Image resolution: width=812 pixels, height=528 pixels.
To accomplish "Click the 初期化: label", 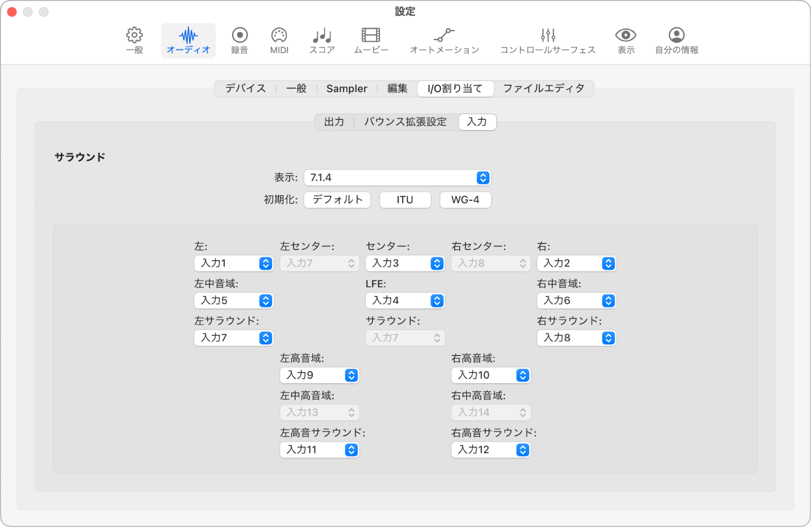I will click(x=281, y=199).
